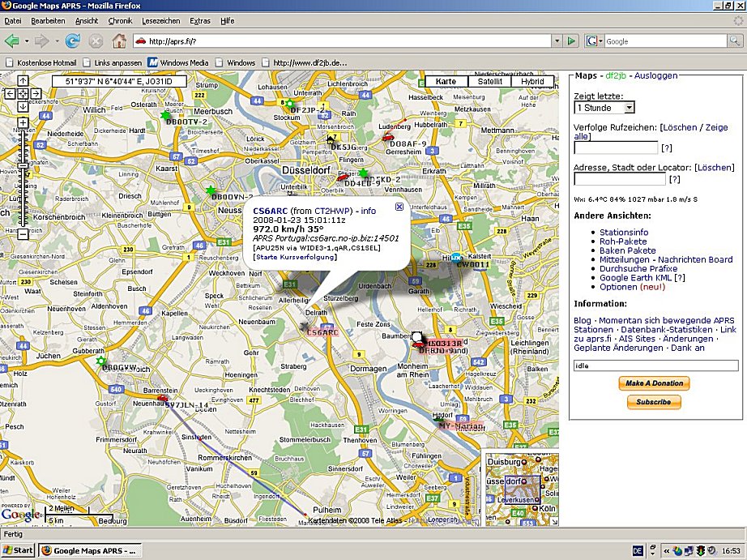Viewport: 747px width, 560px height.
Task: Click the DB0OTV-2 green star station marker
Action: click(x=166, y=115)
